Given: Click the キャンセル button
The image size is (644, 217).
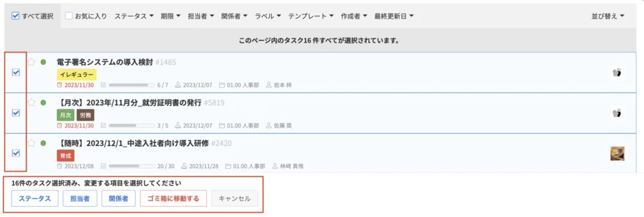Looking at the screenshot, I should [x=234, y=198].
